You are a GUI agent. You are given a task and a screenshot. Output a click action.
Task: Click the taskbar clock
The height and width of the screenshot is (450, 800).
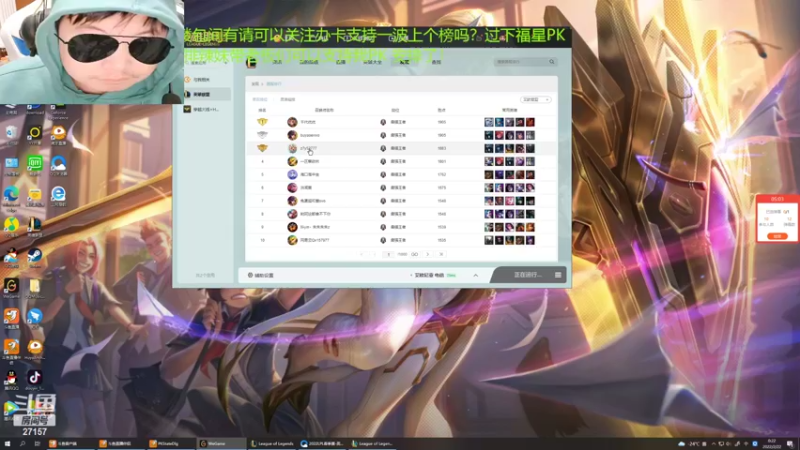[x=771, y=444]
